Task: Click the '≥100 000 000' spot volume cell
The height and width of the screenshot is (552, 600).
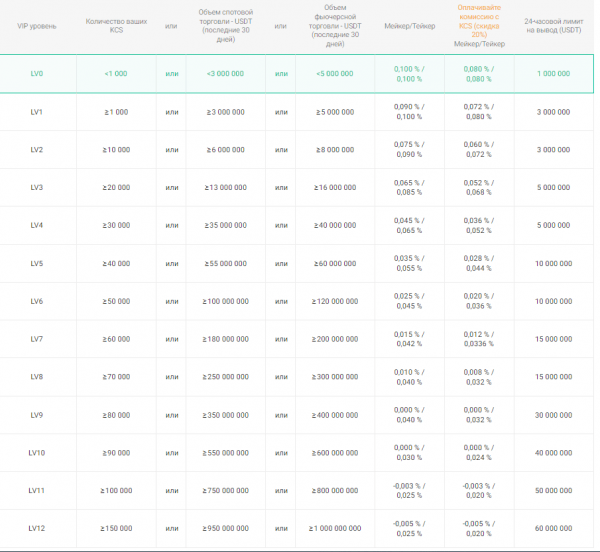Action: [225, 301]
